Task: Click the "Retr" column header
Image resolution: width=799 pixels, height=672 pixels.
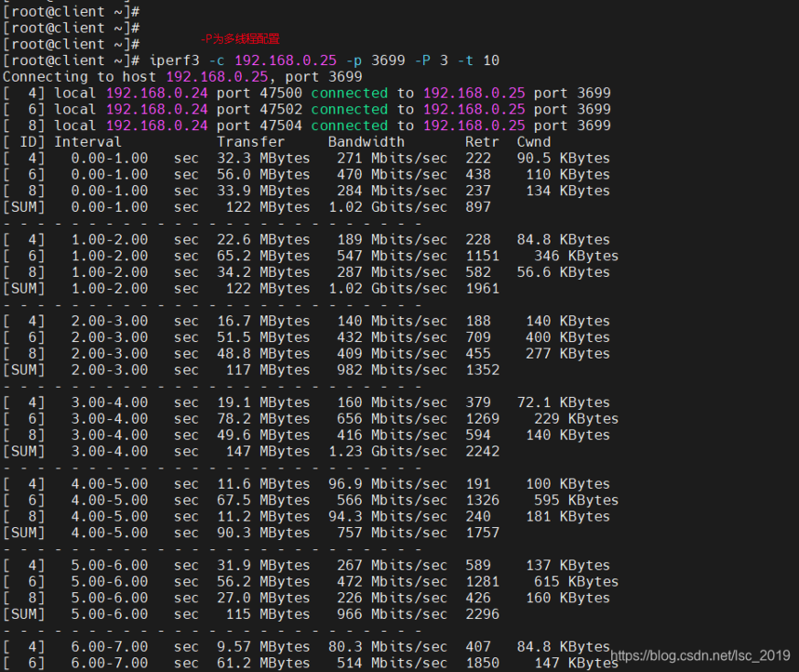Action: [482, 142]
